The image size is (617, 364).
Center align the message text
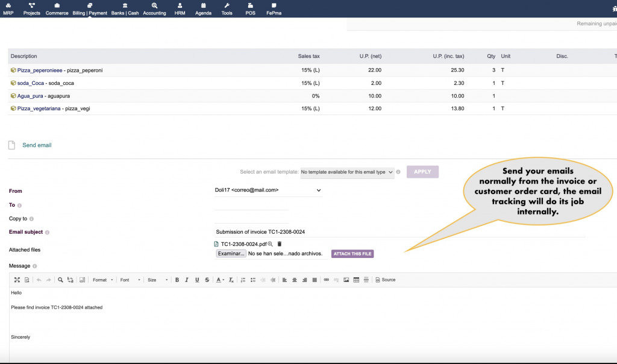tap(294, 280)
